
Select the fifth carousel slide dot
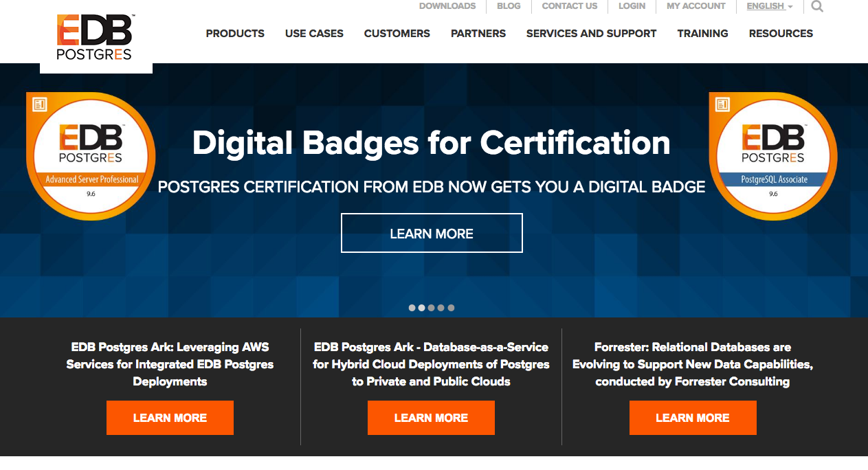451,308
